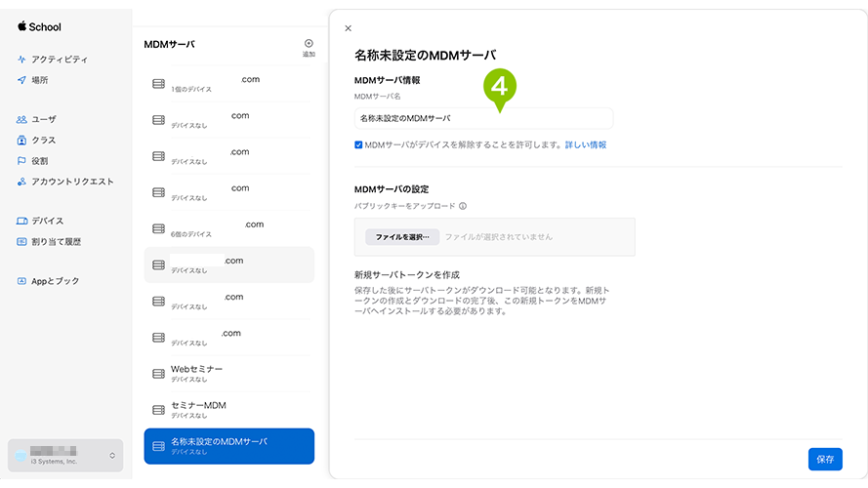Open デバイス text label in sidebar
The width and height of the screenshot is (868, 488).
click(x=48, y=221)
